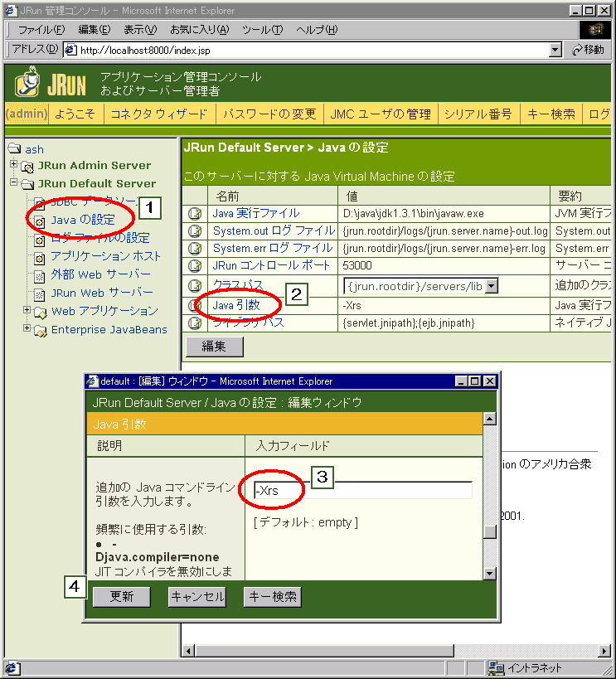Expand the Web アプリケーション node

coord(27,309)
